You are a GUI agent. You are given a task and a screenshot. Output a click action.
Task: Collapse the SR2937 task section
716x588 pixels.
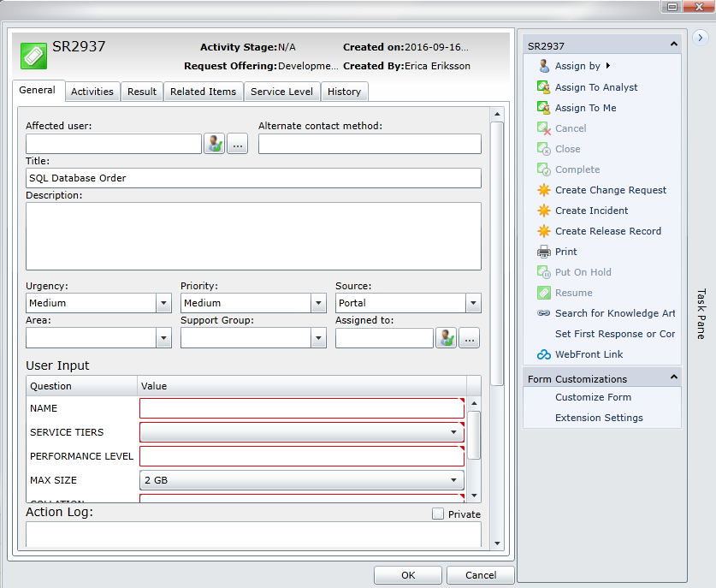point(673,45)
